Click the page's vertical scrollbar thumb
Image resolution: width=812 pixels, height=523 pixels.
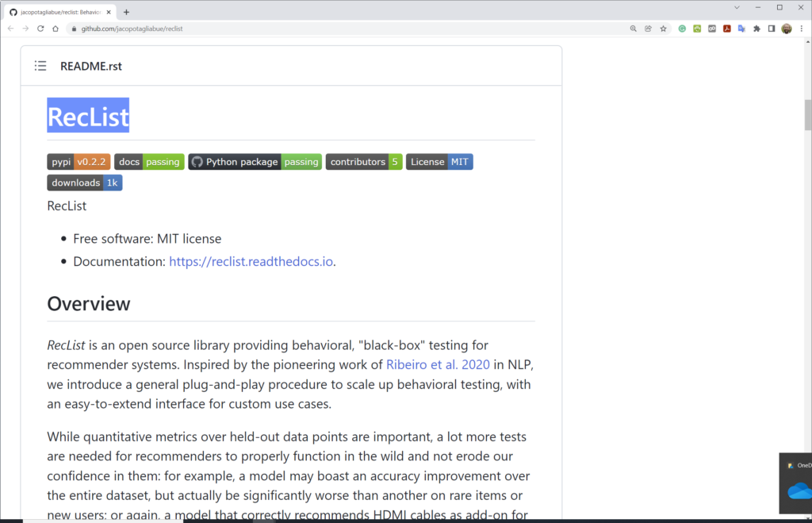[x=808, y=114]
